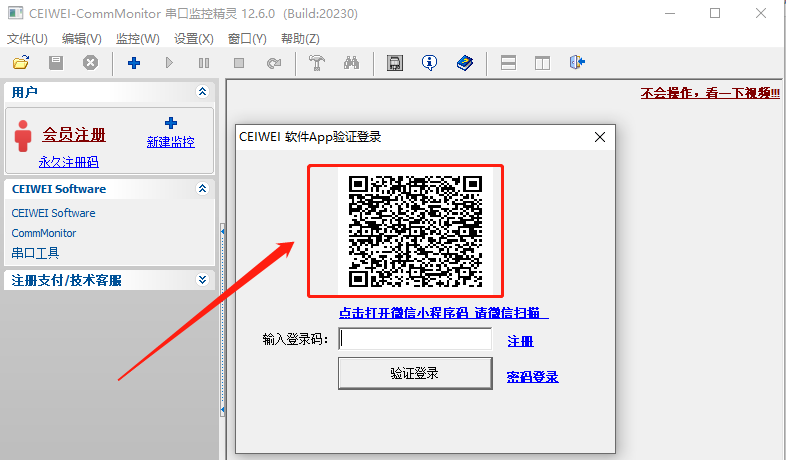The height and width of the screenshot is (460, 786).
Task: Click the 注册 link in the dialog
Action: pos(520,341)
